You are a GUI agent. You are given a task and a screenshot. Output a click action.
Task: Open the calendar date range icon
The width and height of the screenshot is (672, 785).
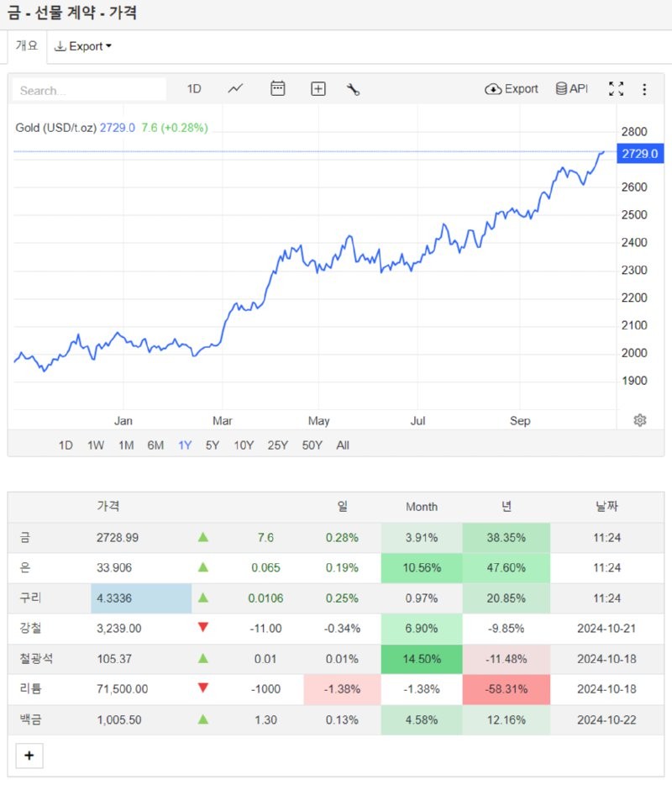(278, 88)
